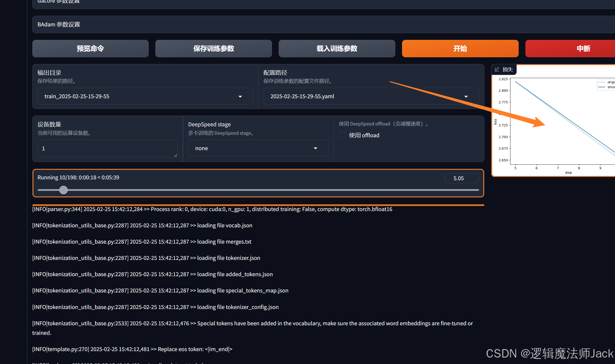Start training with the orange 开始 button

coord(460,49)
